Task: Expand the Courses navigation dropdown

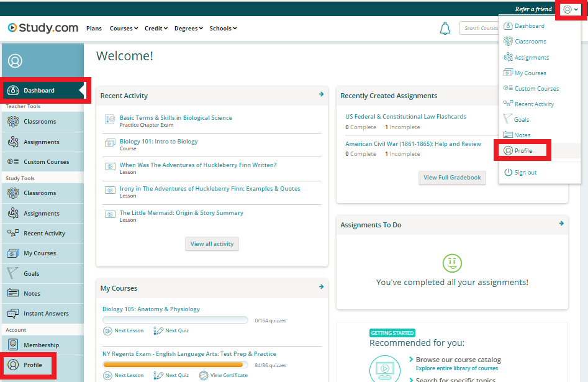Action: (123, 29)
